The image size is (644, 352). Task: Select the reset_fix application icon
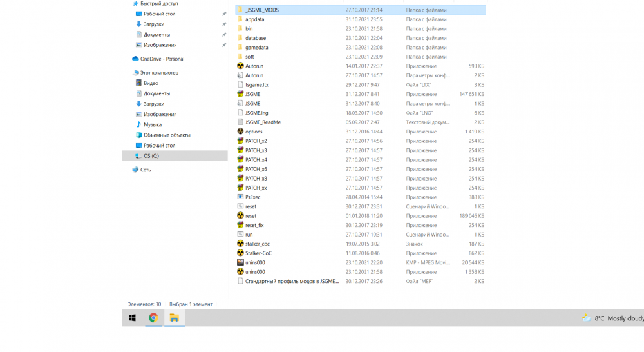pyautogui.click(x=240, y=225)
